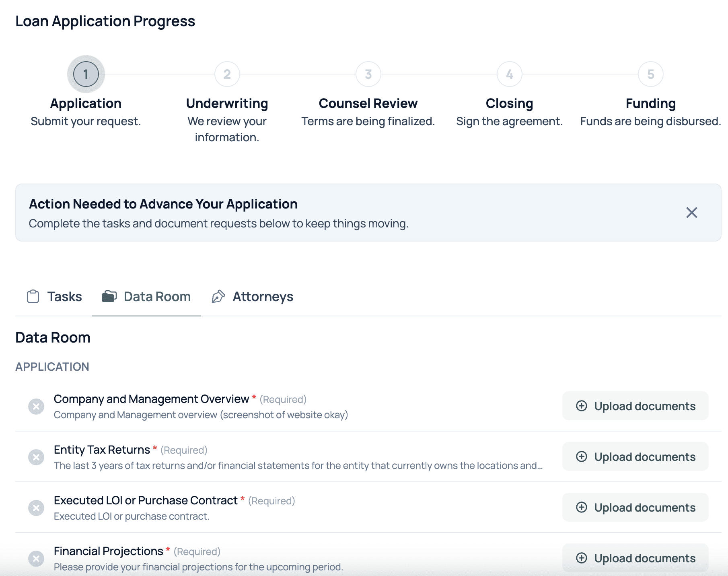Click the Data Room folder icon
Viewport: 728px width, 576px height.
pos(109,296)
